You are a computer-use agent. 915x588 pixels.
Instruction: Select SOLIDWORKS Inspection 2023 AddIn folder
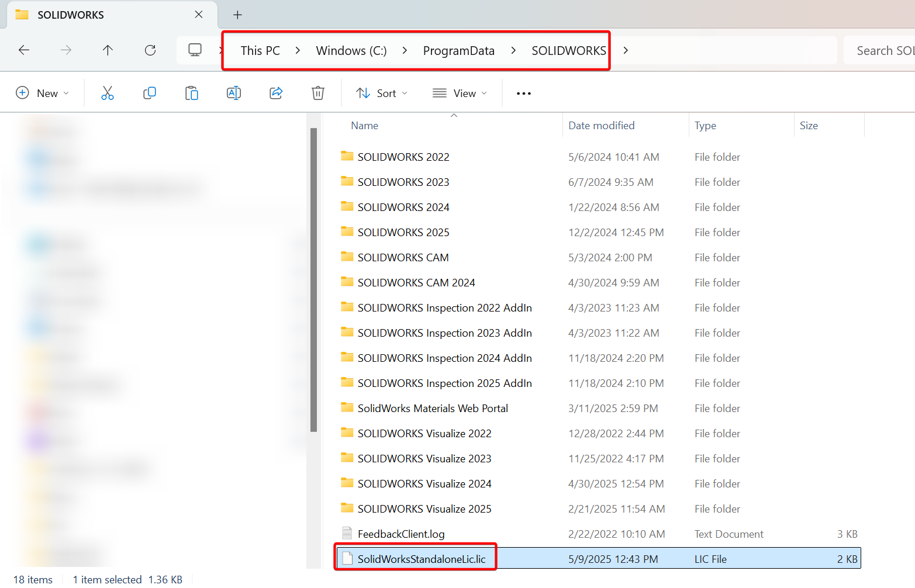(445, 333)
